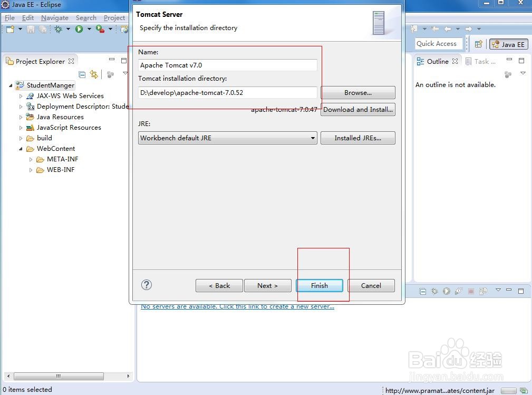Click the Name text field

pos(228,65)
